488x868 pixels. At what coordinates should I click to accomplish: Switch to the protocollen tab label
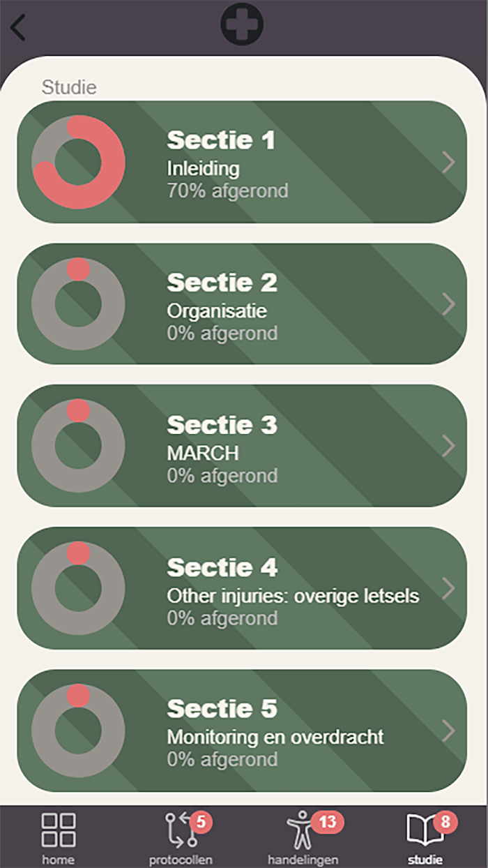point(181,860)
